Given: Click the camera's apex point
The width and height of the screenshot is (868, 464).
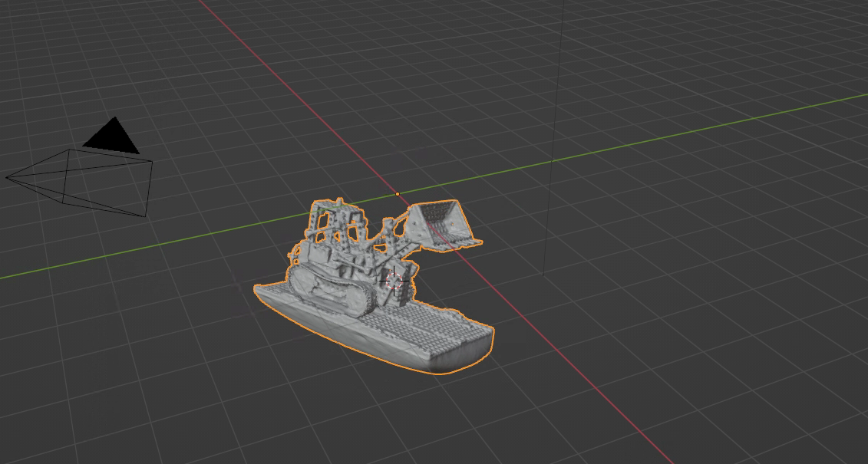Looking at the screenshot, I should tap(8, 178).
